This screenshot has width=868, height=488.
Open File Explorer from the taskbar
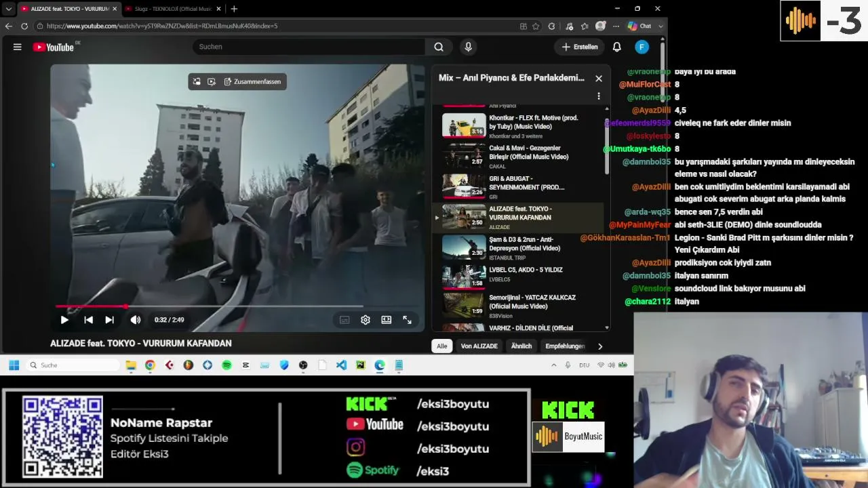(x=131, y=365)
